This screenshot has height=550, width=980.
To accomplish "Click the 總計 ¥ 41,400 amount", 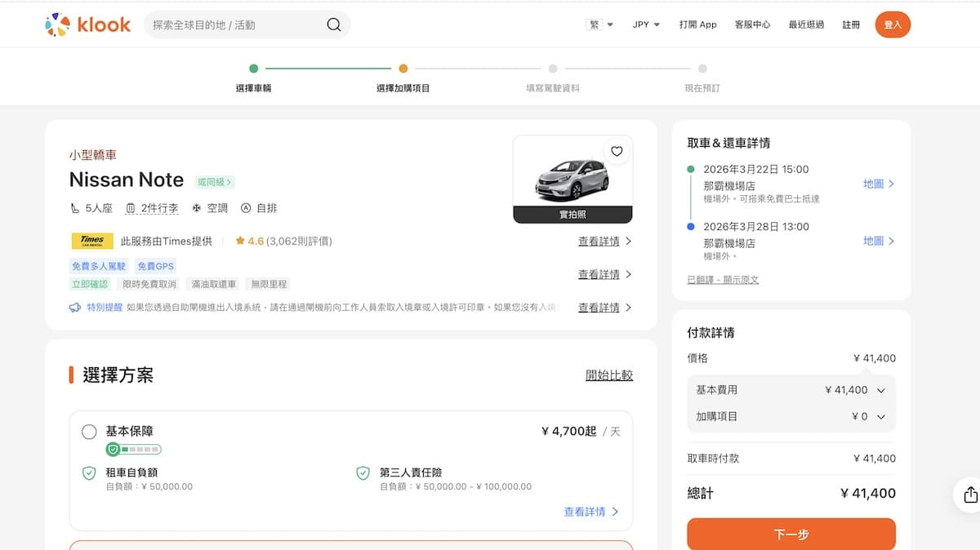I will 868,493.
